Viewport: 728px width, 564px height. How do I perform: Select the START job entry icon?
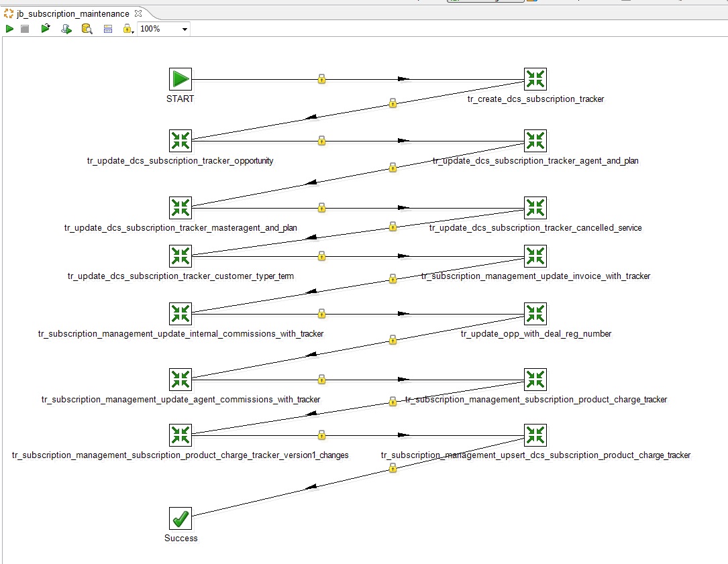tap(180, 79)
